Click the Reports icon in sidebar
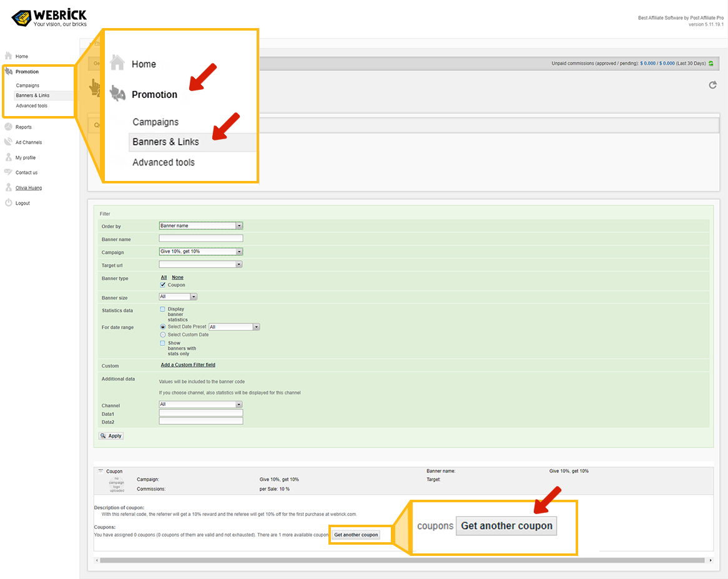 click(x=9, y=127)
